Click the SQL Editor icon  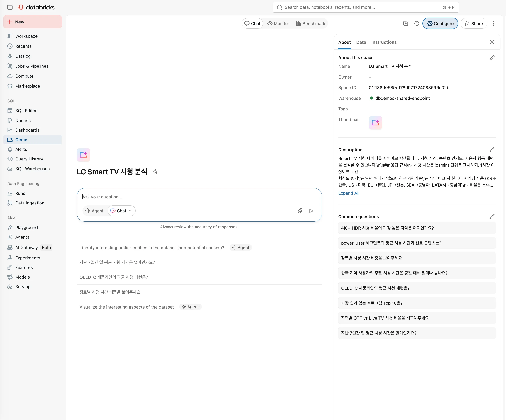point(10,111)
